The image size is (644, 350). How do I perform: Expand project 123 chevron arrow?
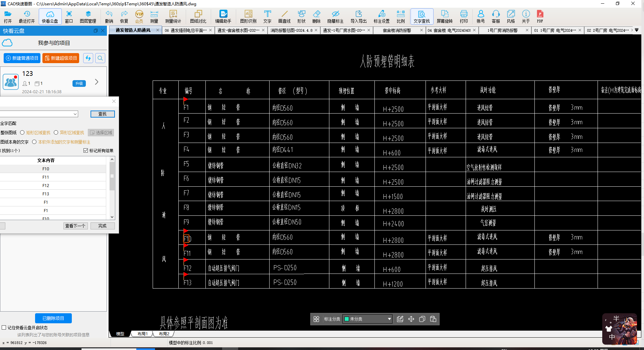point(97,82)
